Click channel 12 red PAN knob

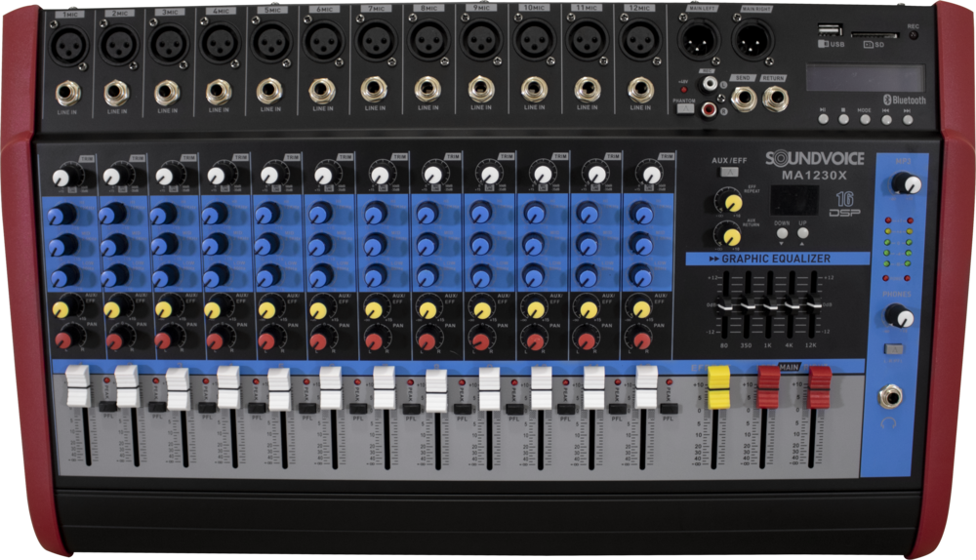coord(641,340)
